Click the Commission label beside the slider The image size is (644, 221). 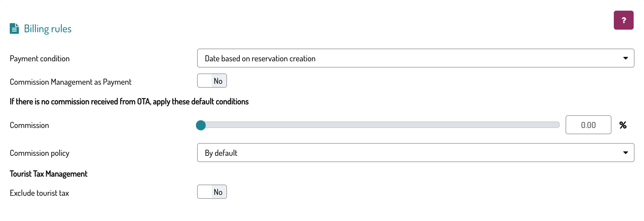point(29,125)
